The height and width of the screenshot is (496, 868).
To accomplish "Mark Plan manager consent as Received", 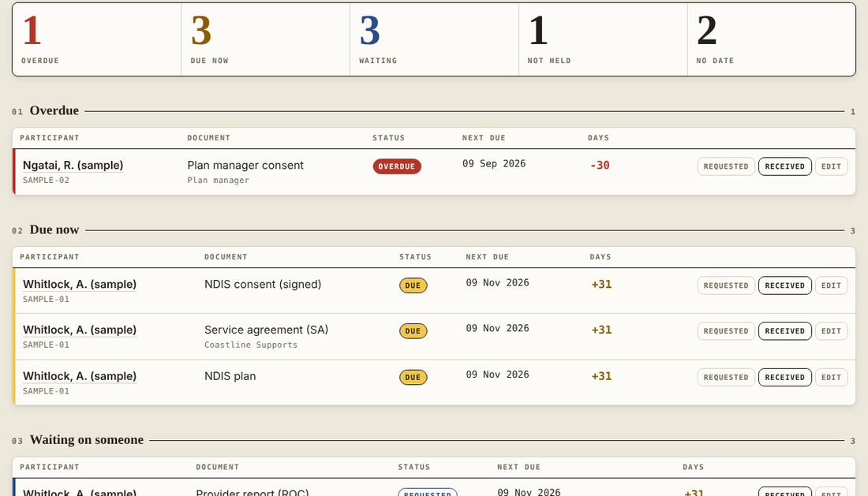I will pos(785,166).
